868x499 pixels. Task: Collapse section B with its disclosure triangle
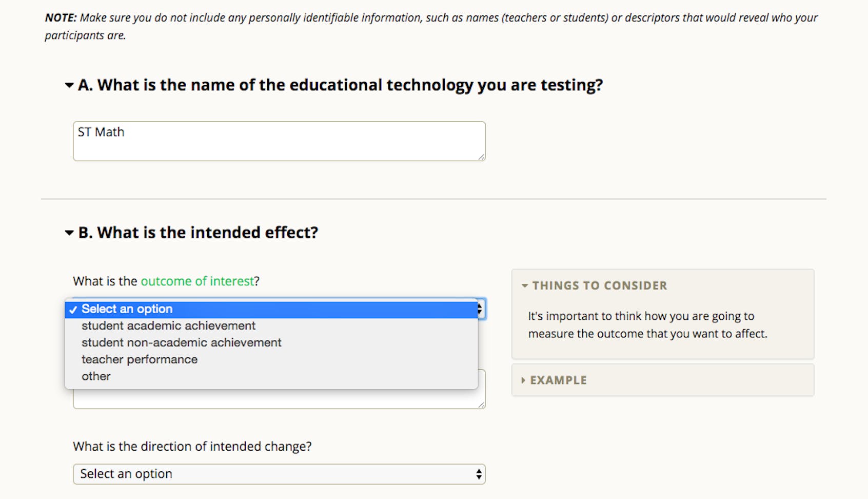[x=68, y=233]
